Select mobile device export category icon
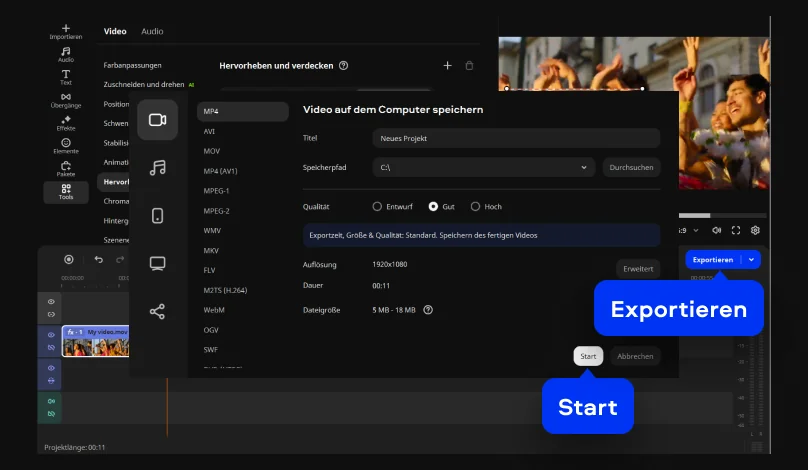This screenshot has width=808, height=470. (x=157, y=215)
